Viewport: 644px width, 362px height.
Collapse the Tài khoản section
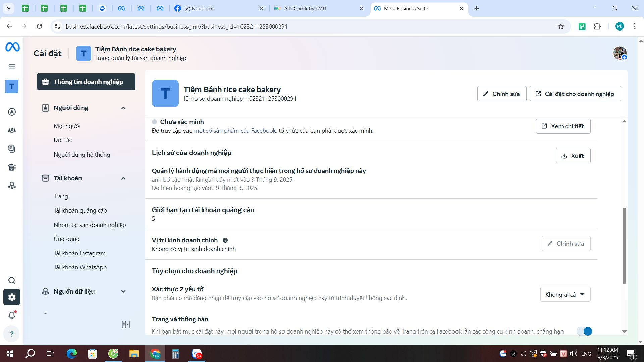(x=123, y=178)
